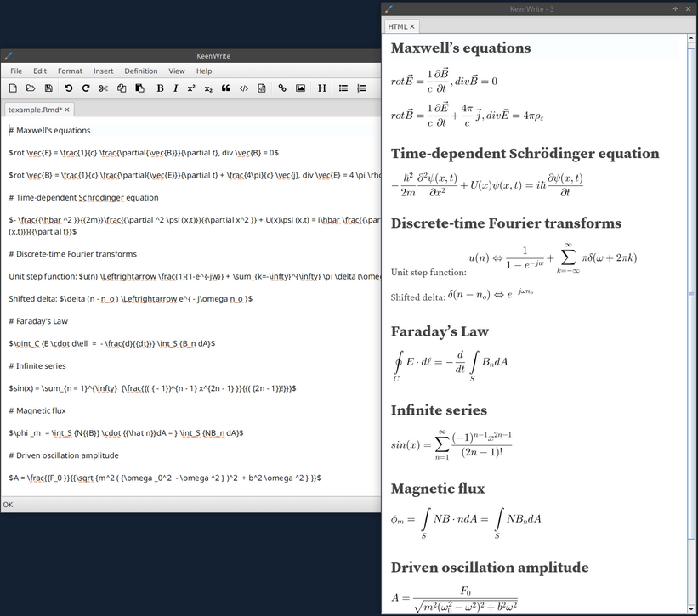Image resolution: width=698 pixels, height=616 pixels.
Task: Roll up the KeenWrite - 3 window with the arrow button
Action: point(675,8)
